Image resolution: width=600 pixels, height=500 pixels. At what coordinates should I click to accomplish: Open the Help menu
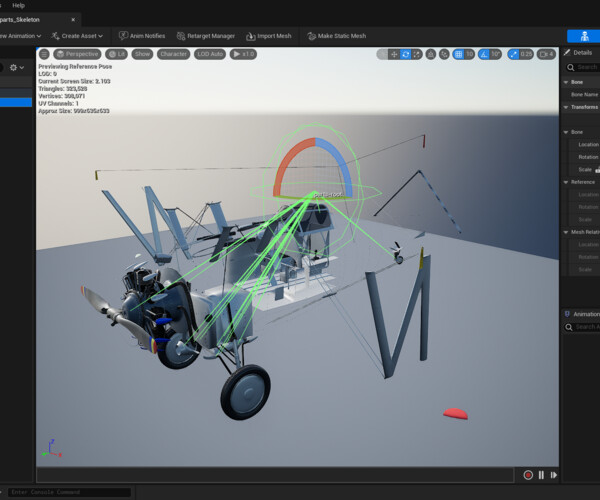[x=18, y=5]
